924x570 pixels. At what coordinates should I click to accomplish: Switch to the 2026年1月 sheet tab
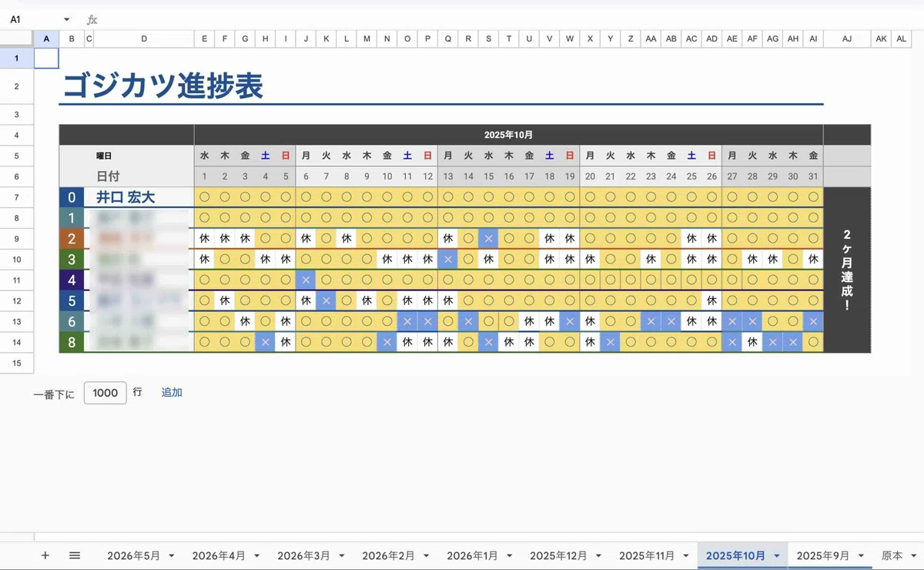pos(472,555)
